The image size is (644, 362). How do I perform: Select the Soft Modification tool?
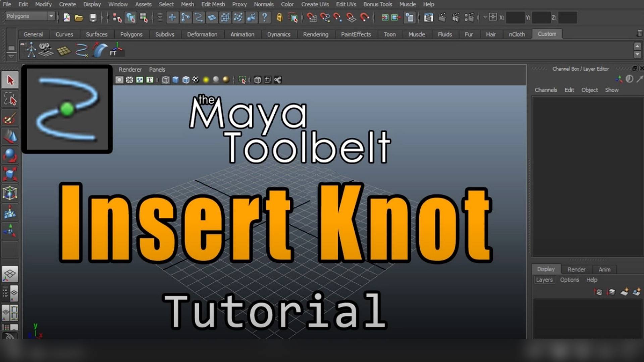10,212
